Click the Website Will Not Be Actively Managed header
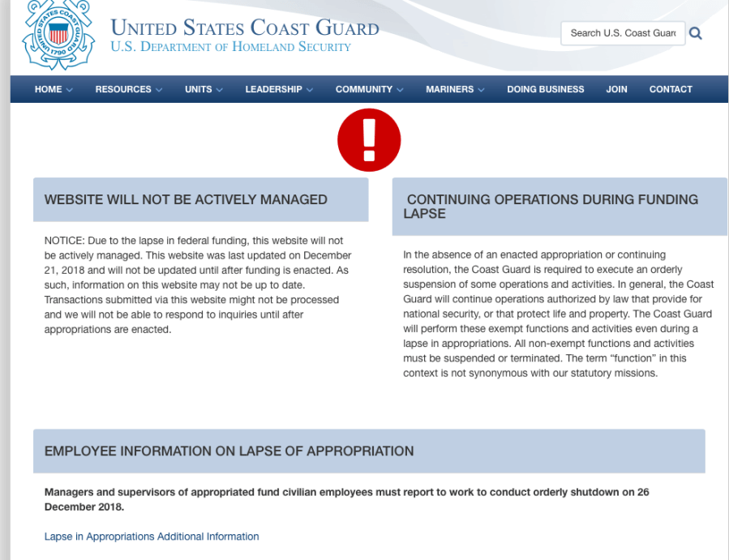 (x=186, y=199)
